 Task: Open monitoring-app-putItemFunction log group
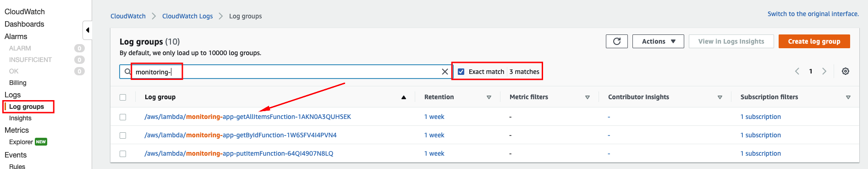pos(239,153)
